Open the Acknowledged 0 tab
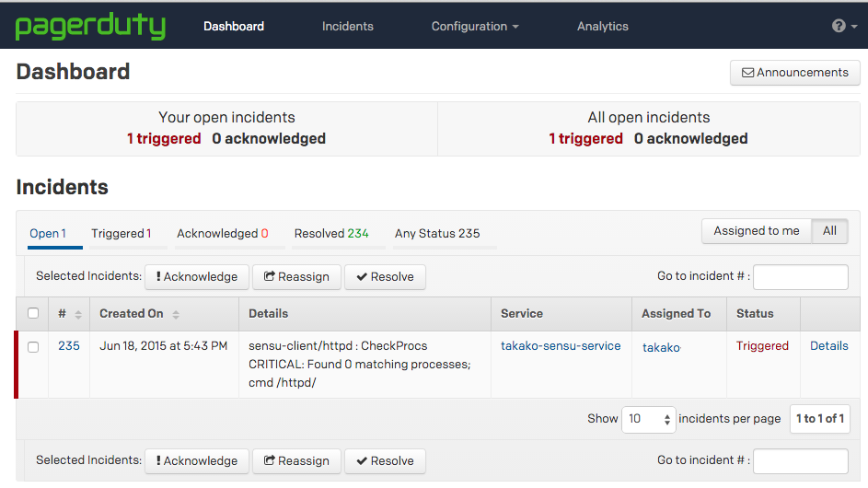Screen dimensions: 868x488 point(223,234)
